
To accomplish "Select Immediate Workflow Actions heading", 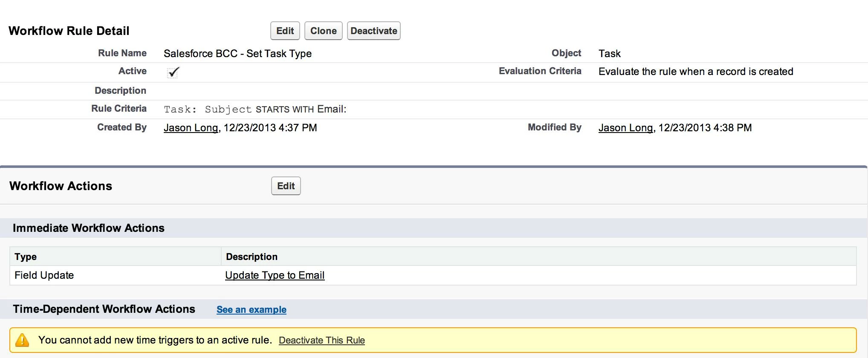I will point(89,228).
